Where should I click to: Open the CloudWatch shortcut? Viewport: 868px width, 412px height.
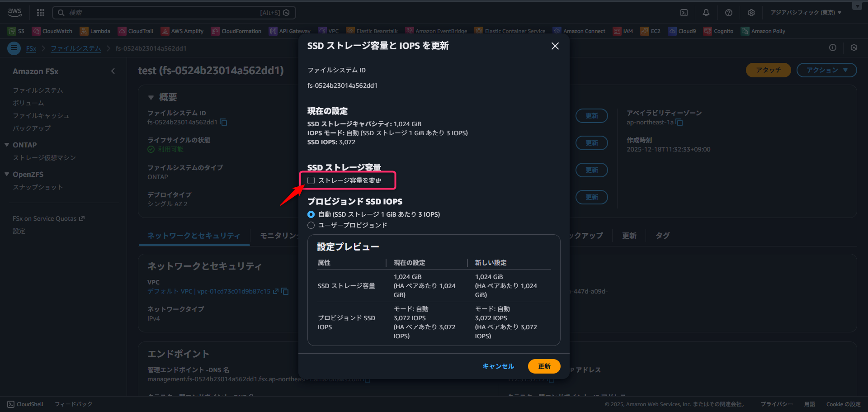coord(52,31)
